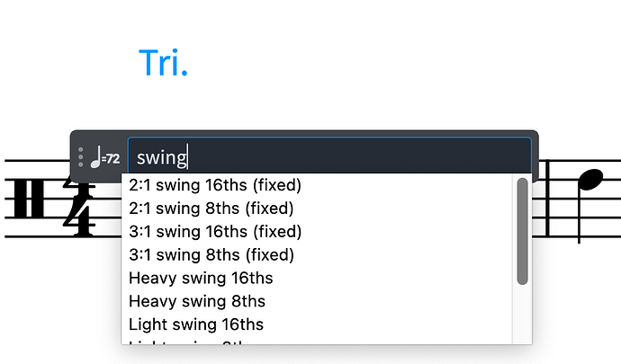Pick 2:1 swing 8ths (fixed) suggestion
Viewport: 621px width, 364px height.
[211, 209]
